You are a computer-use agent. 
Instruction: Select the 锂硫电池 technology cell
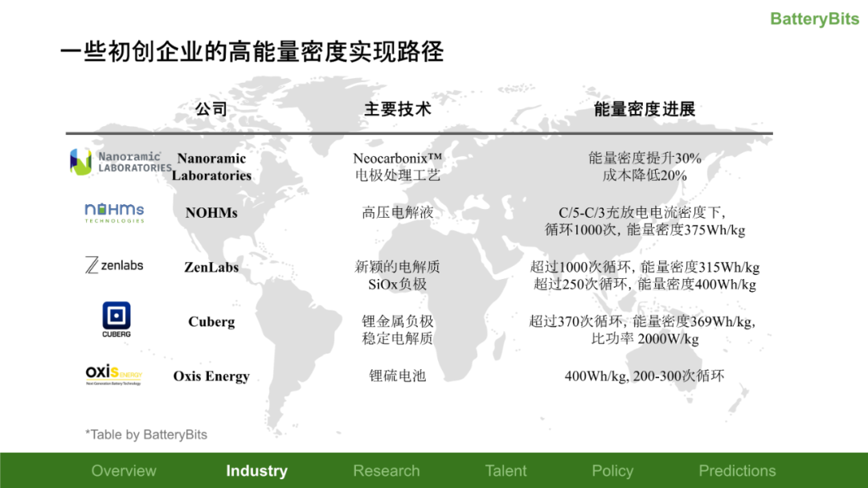(398, 376)
